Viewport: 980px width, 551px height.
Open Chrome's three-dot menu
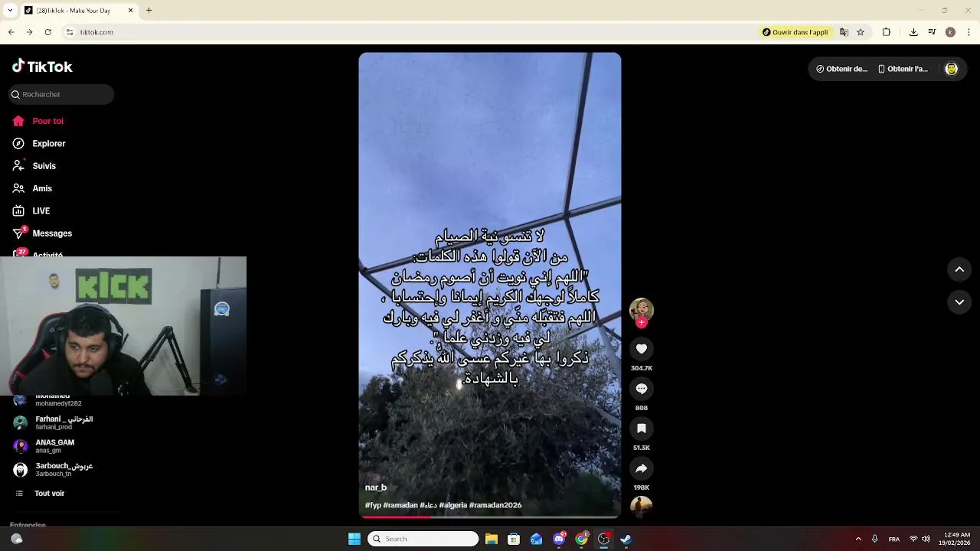coord(969,32)
